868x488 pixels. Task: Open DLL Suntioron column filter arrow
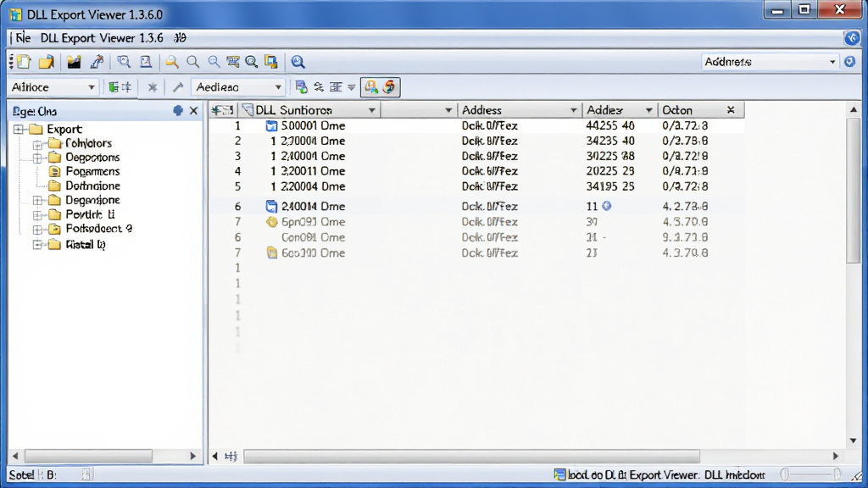(x=372, y=110)
